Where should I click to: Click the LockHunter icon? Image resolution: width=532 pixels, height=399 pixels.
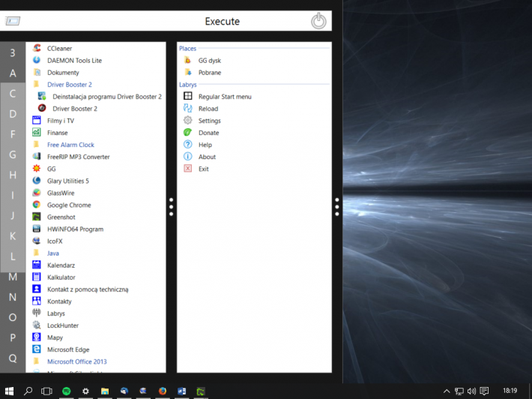[x=37, y=325]
